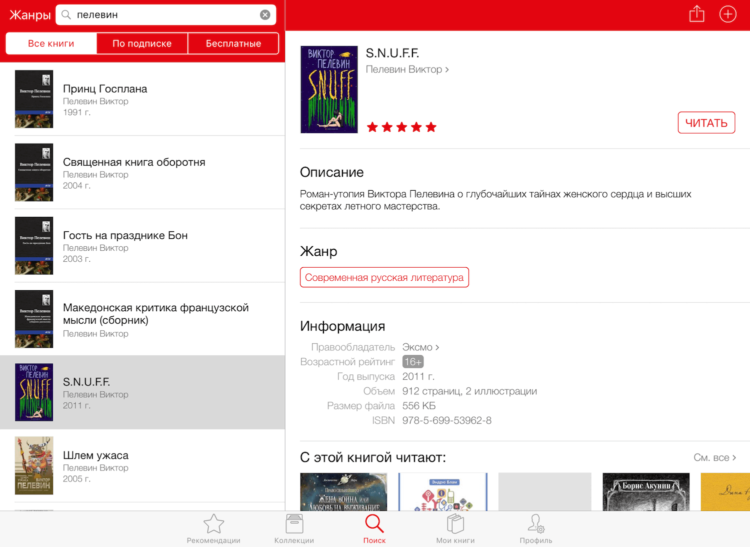Open author Пелевин Виктор link
The image size is (750, 547).
407,69
